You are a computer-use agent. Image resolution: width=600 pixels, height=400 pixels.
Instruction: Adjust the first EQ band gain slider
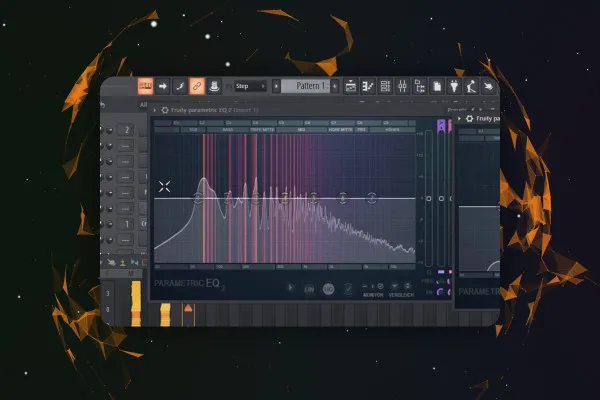429,198
